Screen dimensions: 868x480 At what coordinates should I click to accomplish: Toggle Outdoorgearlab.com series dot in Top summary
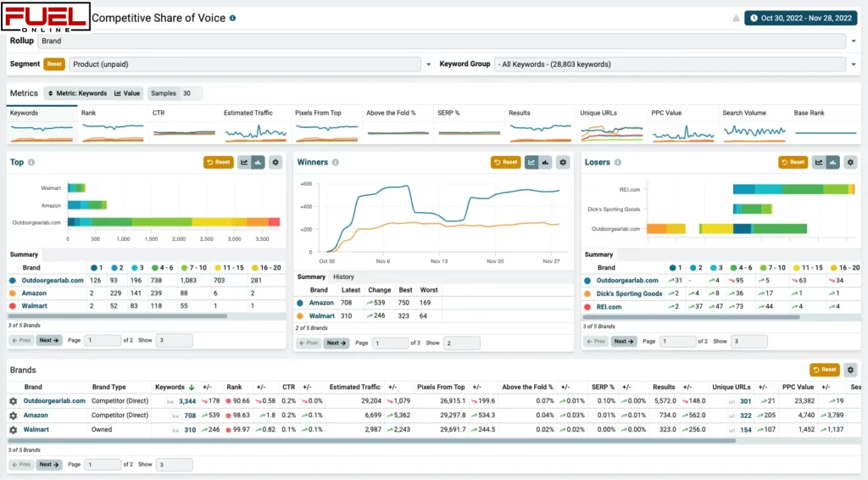[13, 281]
